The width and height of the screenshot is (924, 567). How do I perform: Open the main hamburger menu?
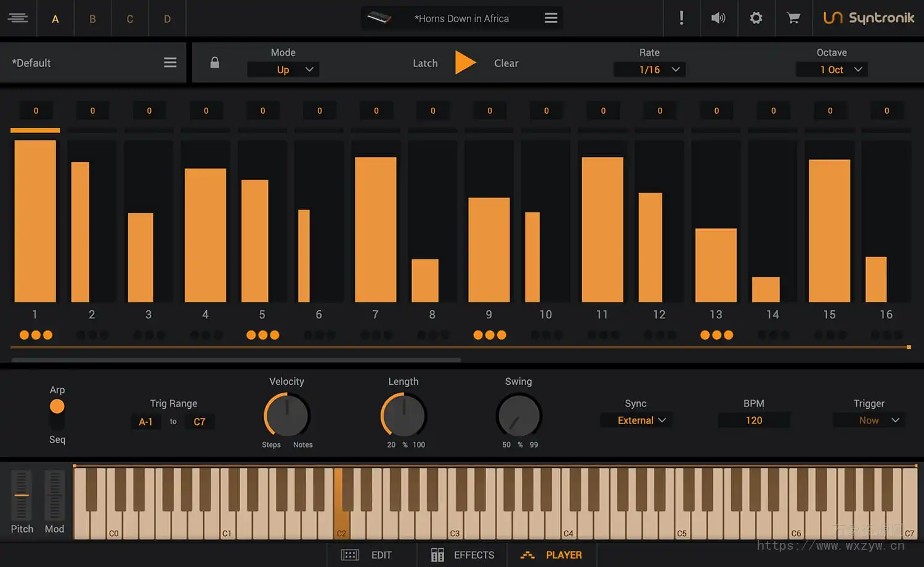[18, 18]
